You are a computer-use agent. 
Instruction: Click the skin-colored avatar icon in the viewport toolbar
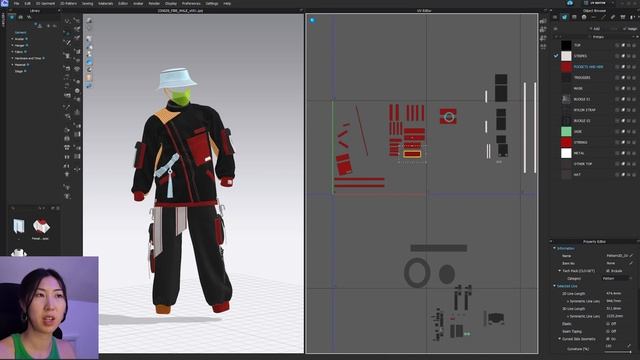[89, 78]
